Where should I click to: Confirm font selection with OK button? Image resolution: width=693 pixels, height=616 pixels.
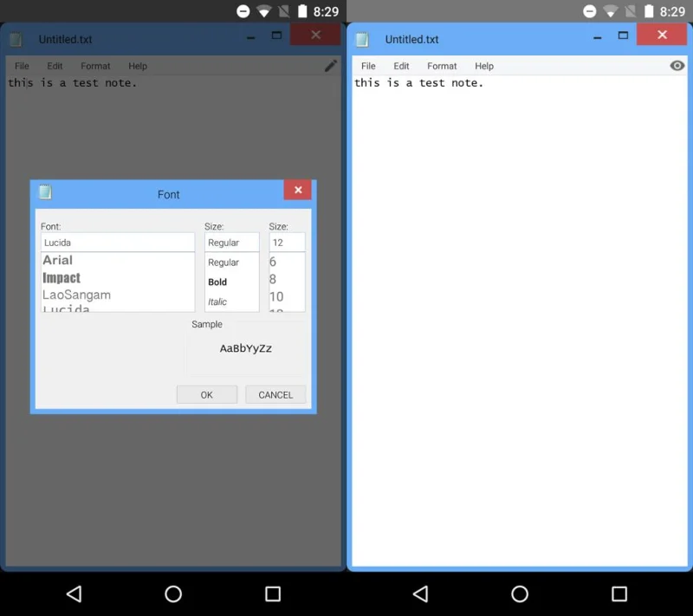click(x=207, y=394)
